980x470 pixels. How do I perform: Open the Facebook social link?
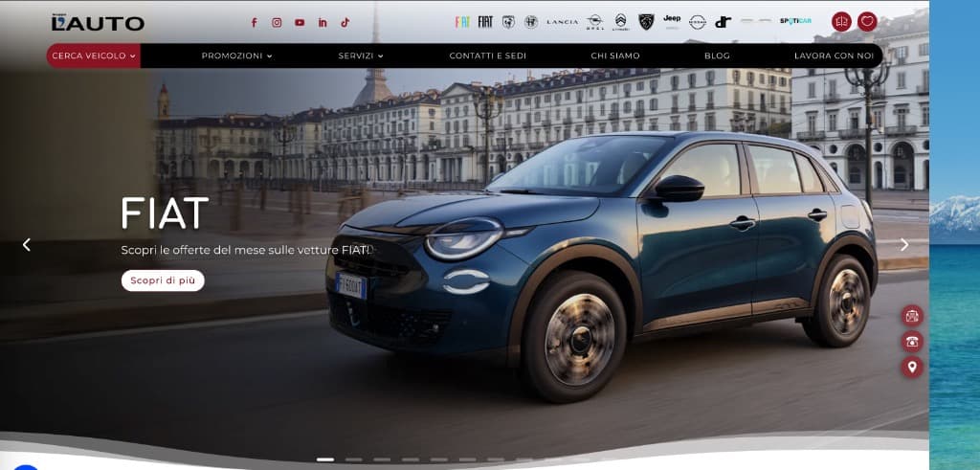(x=254, y=23)
